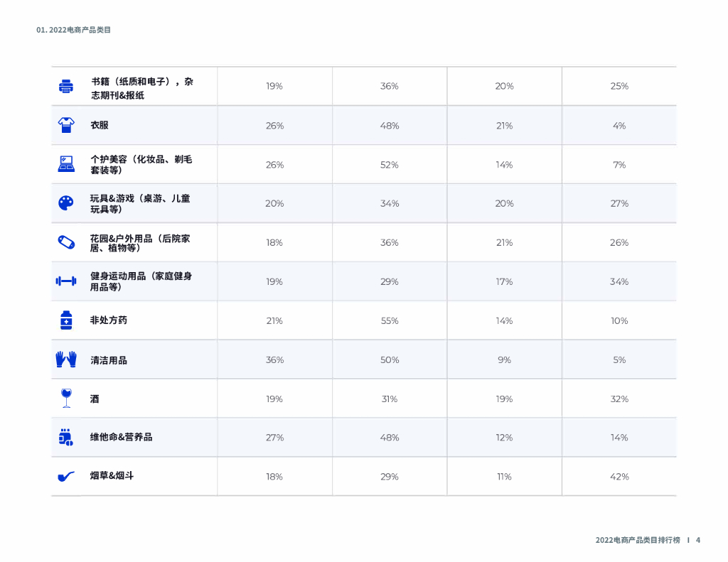
Task: Click the vitamins icon for 维他命&营养品
Action: click(66, 438)
